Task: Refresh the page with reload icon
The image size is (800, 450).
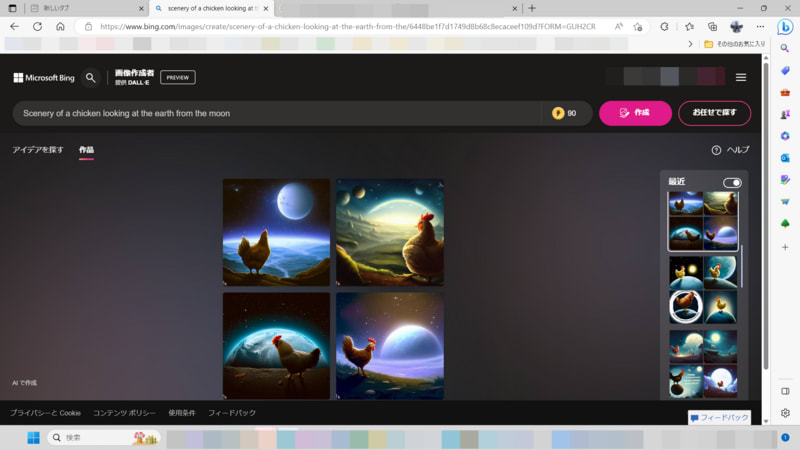Action: coord(37,26)
